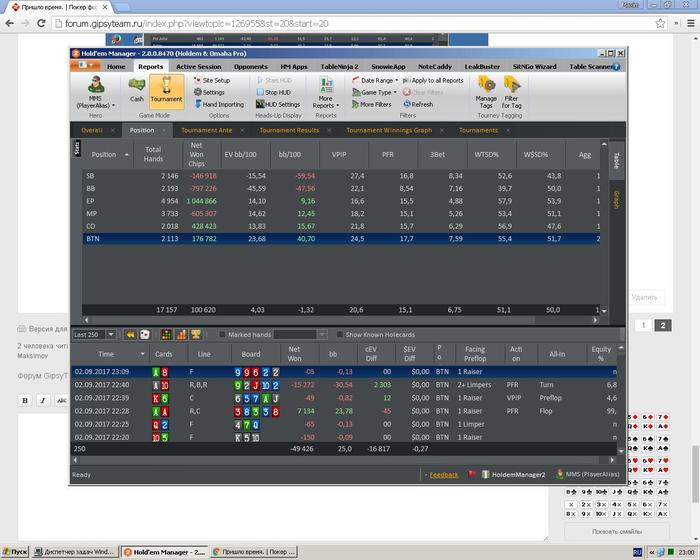Select the hand at 02.09.2017 22:28
This screenshot has height=560, width=700.
pos(344,411)
